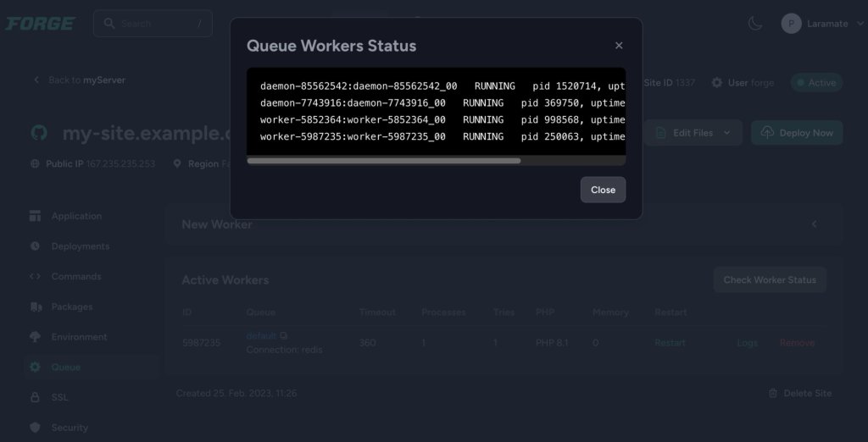Click the Timeout value 360
The height and width of the screenshot is (442, 868).
[368, 343]
